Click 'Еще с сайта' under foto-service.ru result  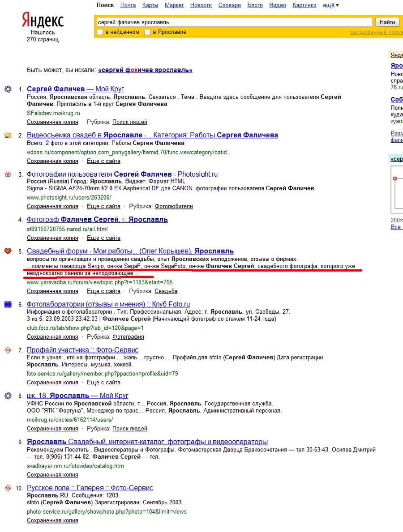click(103, 383)
